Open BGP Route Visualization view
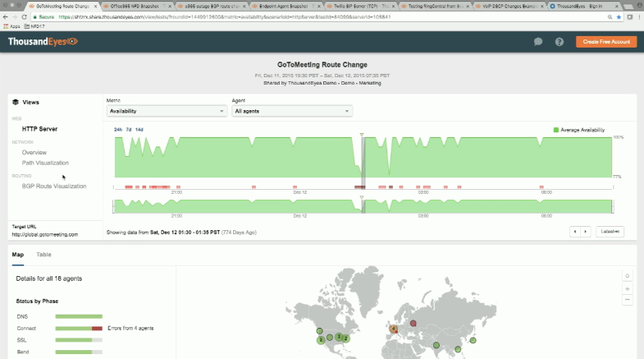 (x=54, y=186)
